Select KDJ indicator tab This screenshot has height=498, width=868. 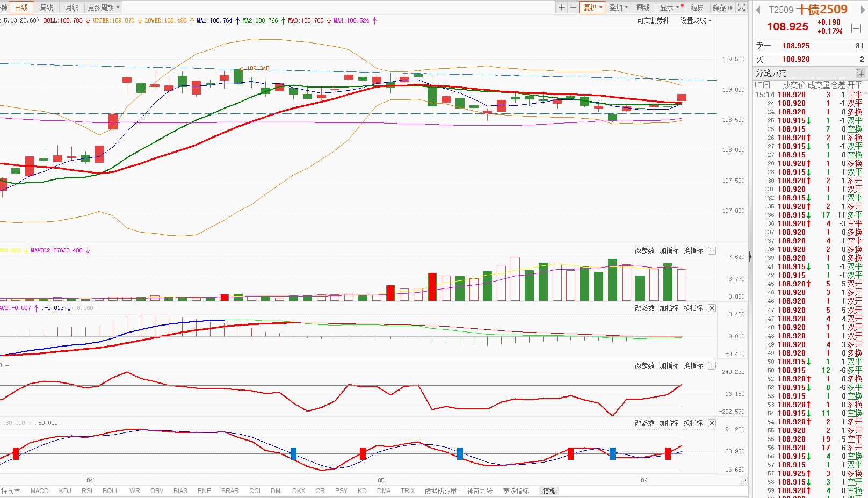click(x=65, y=491)
